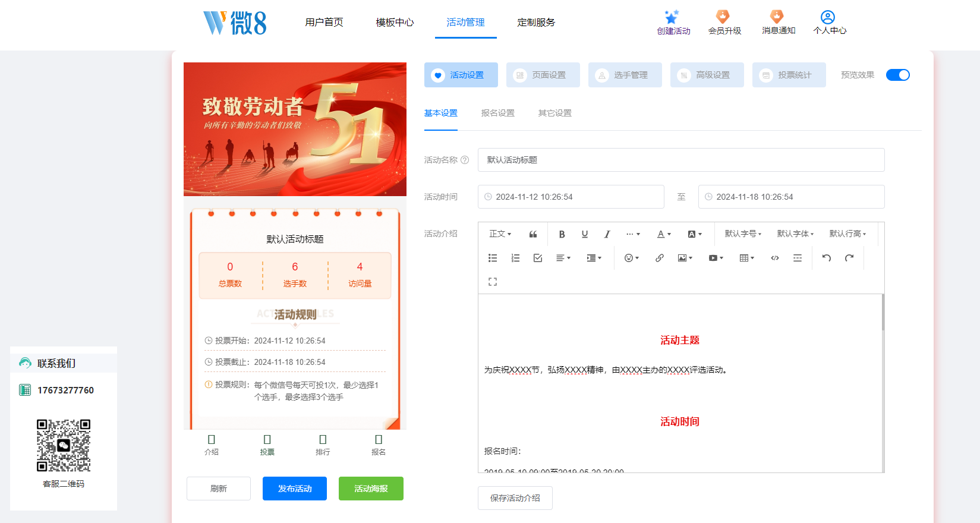Click the 保存活动介绍 button
Image resolution: width=980 pixels, height=523 pixels.
click(x=515, y=498)
